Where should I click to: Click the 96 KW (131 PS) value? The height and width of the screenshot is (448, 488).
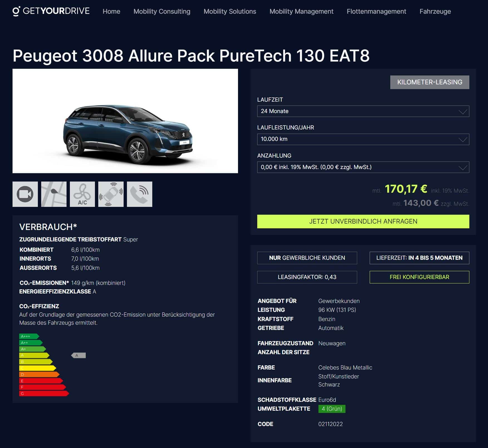(x=337, y=310)
